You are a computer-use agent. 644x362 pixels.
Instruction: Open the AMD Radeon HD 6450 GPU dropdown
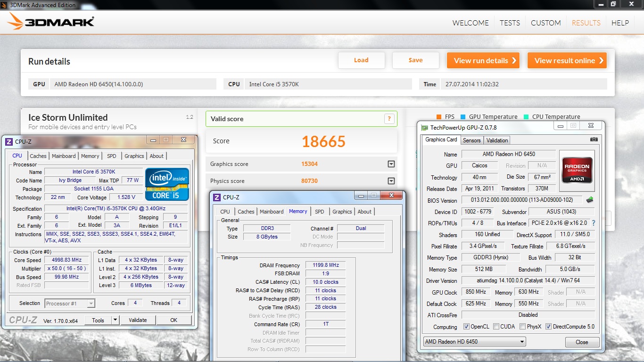(x=474, y=342)
